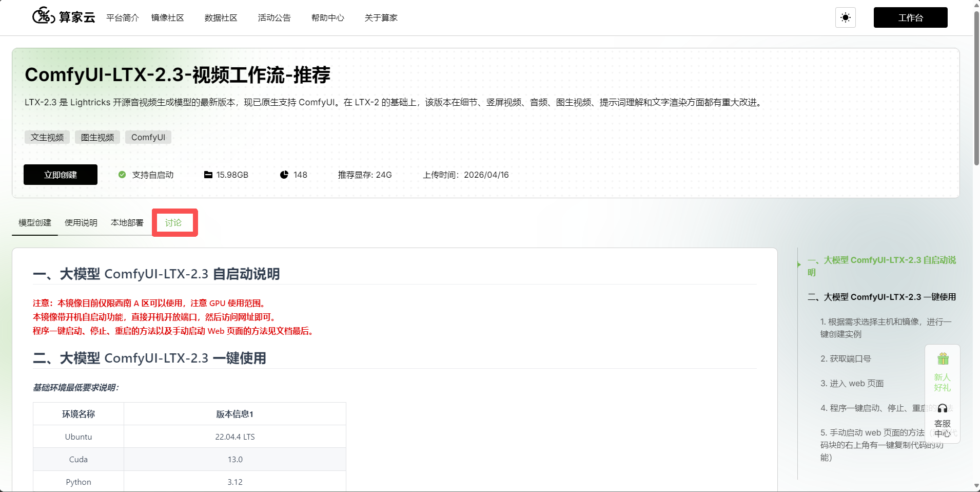Click the scrollbar up arrow

click(976, 5)
